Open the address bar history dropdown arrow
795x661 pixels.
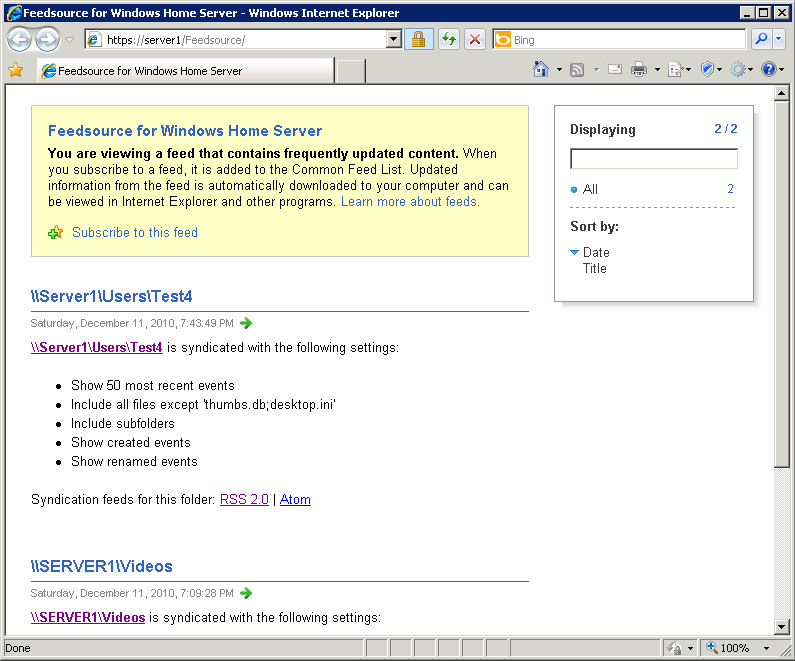click(393, 40)
